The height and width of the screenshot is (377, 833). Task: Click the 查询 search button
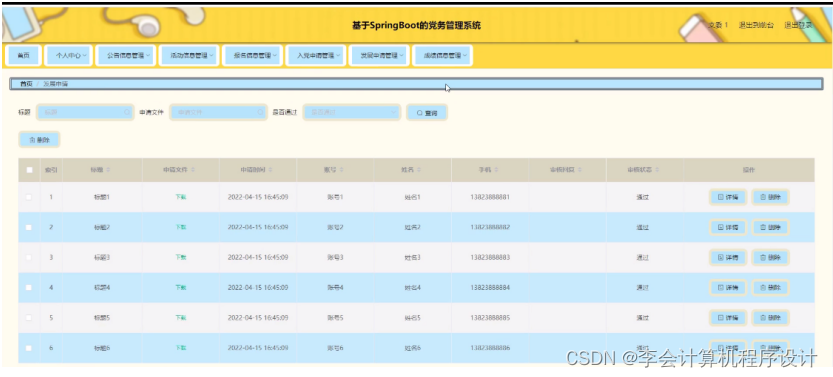[x=427, y=113]
